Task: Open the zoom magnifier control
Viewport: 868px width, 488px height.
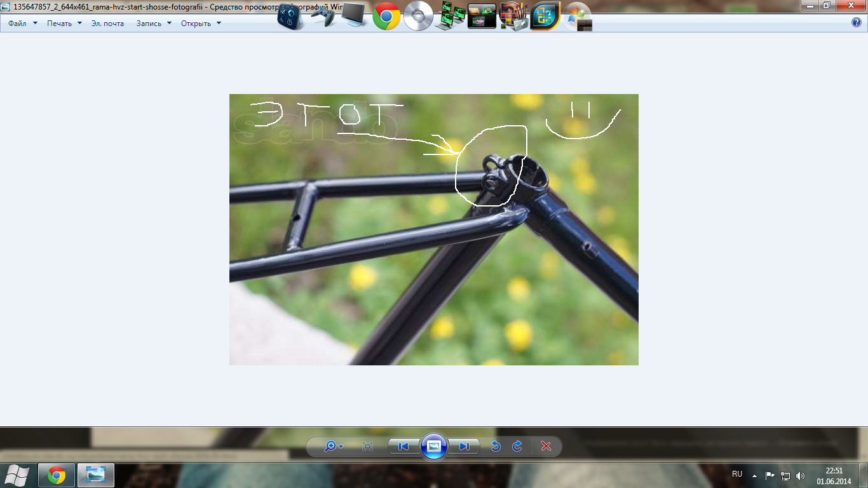Action: (333, 447)
